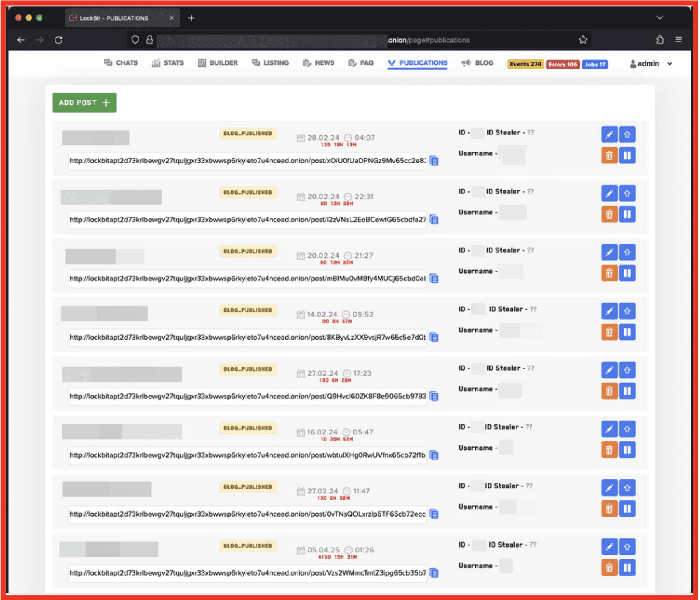Screen dimensions: 700x600
Task: Click the URL field of the 28.02.24 post
Action: point(247,161)
